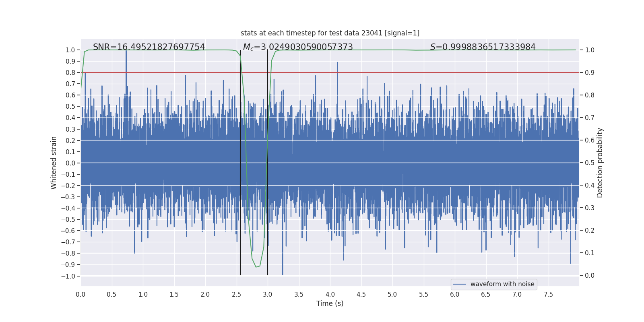Click the 0.4 tick on Detection probability axis
The width and height of the screenshot is (644, 322).
pyautogui.click(x=590, y=185)
